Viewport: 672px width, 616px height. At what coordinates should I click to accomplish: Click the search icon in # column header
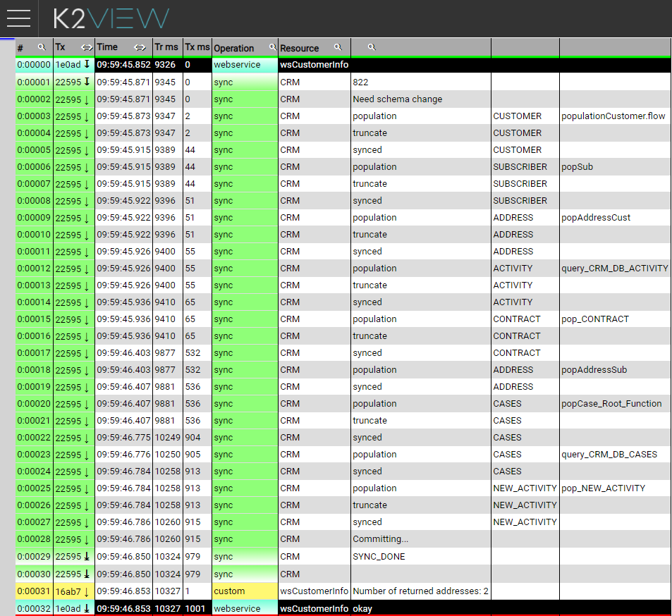42,47
